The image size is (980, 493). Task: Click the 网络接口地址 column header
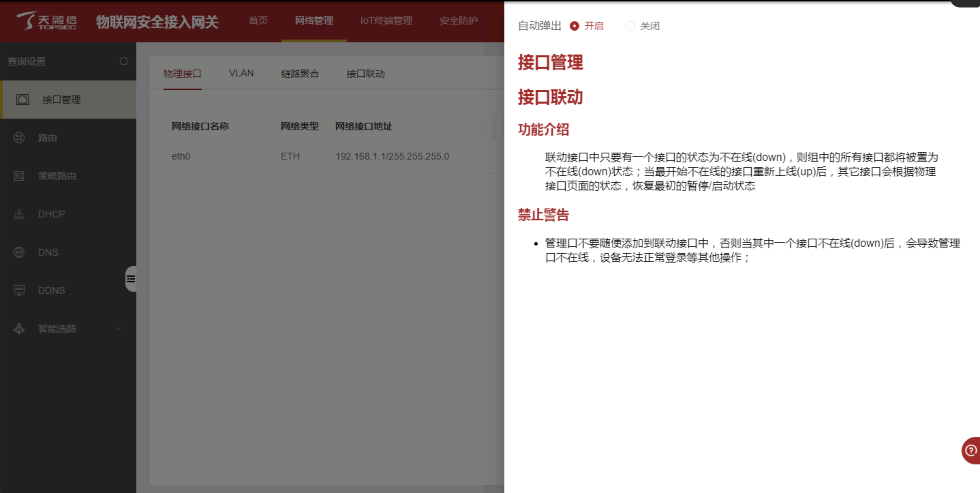pyautogui.click(x=364, y=126)
